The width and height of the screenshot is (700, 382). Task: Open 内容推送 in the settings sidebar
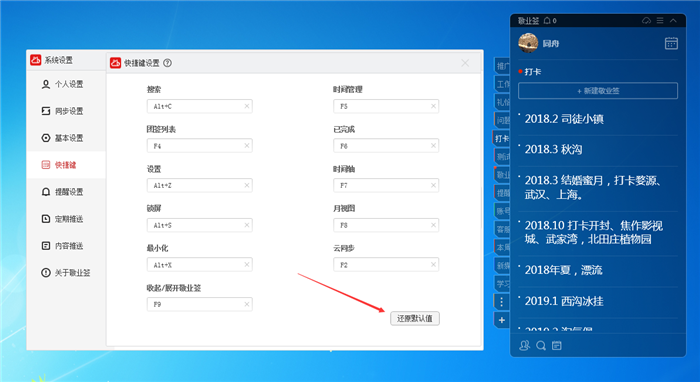[x=66, y=246]
